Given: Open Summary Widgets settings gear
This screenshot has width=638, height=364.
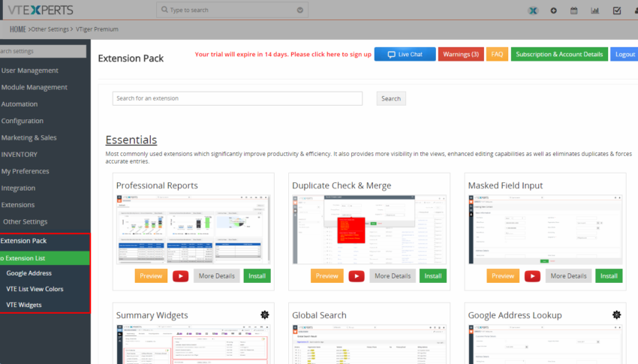Looking at the screenshot, I should pos(265,314).
